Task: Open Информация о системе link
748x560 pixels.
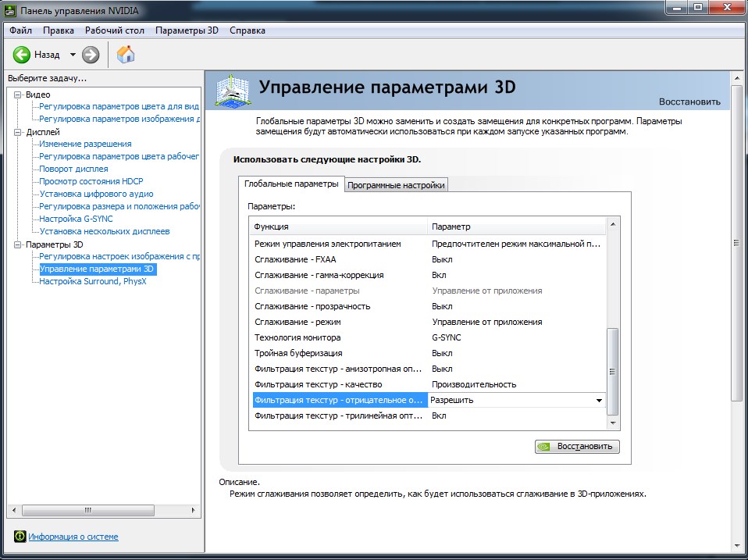Action: click(x=73, y=537)
